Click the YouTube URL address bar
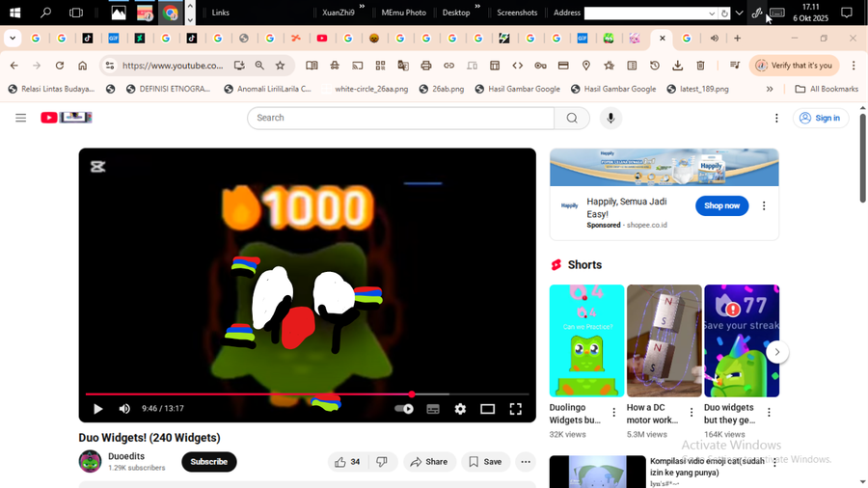868x488 pixels. click(173, 66)
